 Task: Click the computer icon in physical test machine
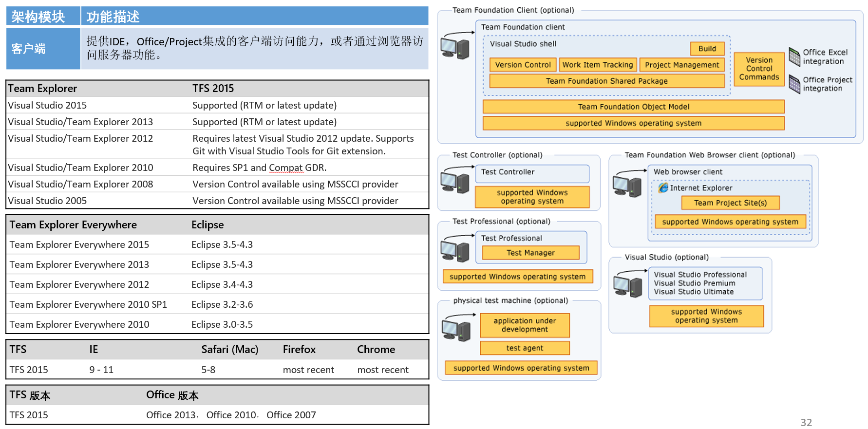point(456,330)
